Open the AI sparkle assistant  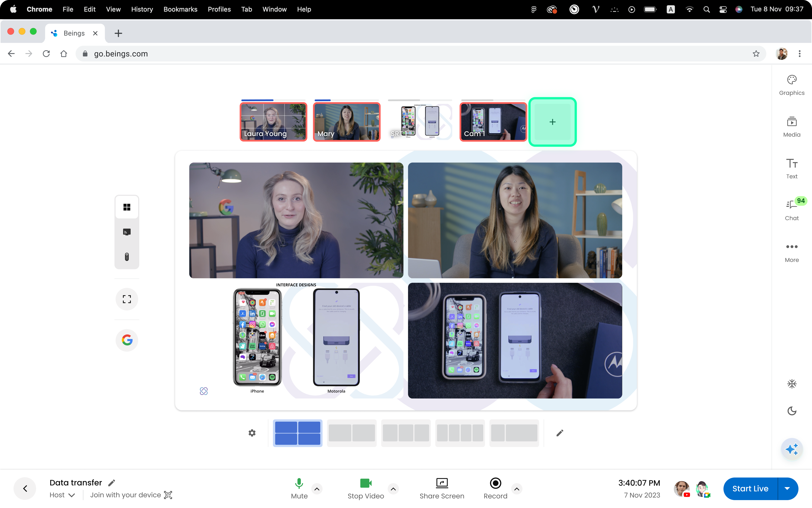click(792, 449)
